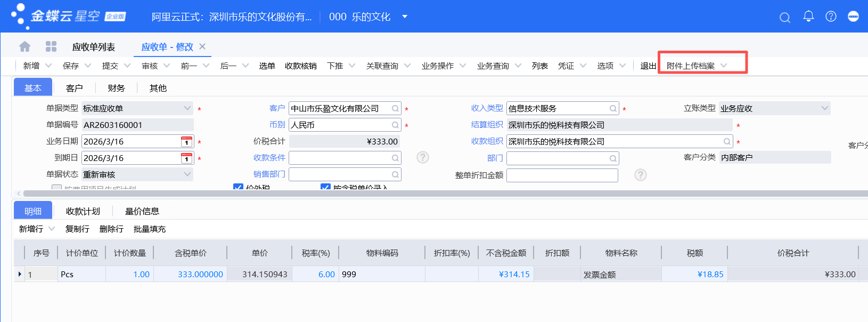
Task: Toggle the 按含税单价录入 checkbox
Action: click(x=325, y=187)
